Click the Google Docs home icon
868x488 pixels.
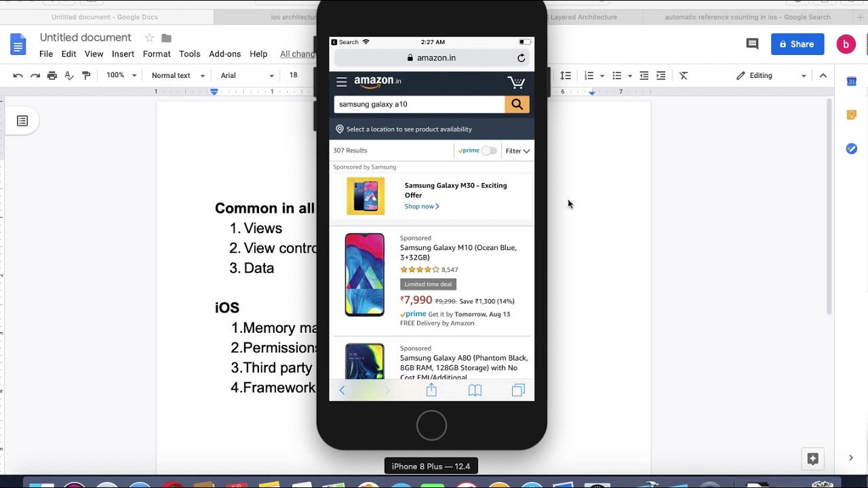[x=18, y=45]
